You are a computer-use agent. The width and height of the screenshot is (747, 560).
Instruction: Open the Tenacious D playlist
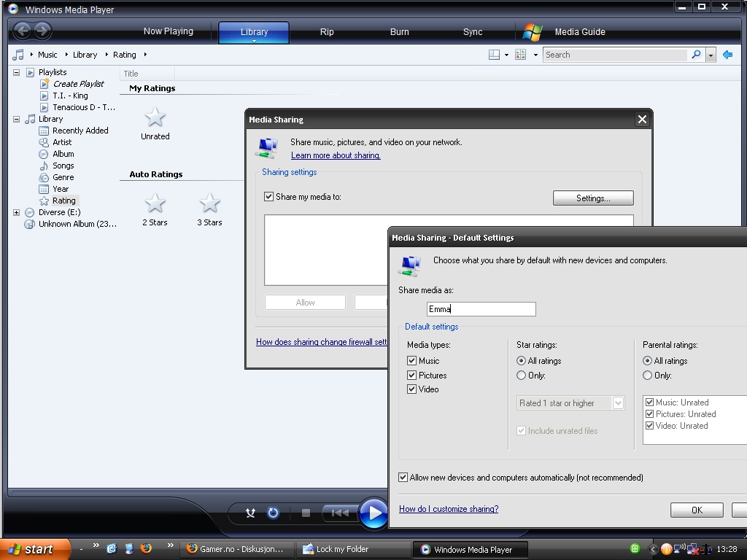84,107
